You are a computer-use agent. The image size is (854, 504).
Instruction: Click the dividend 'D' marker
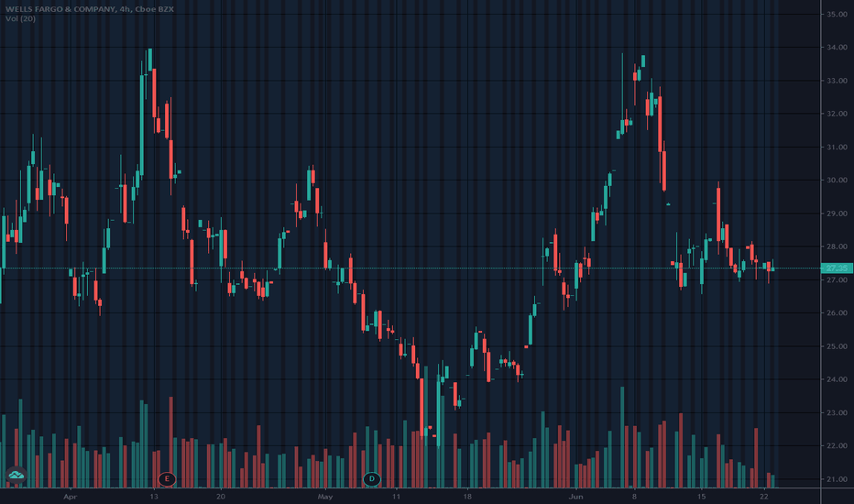click(371, 479)
